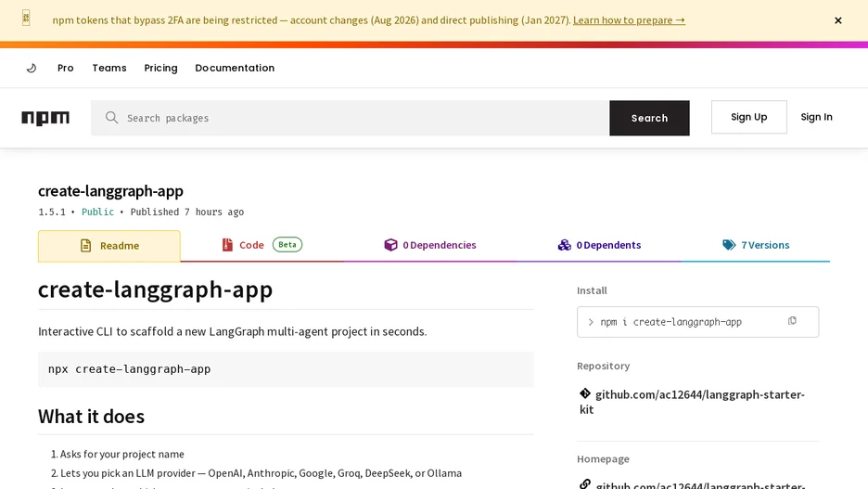Select the Readme tab
Viewport: 868px width, 489px height.
tap(109, 246)
